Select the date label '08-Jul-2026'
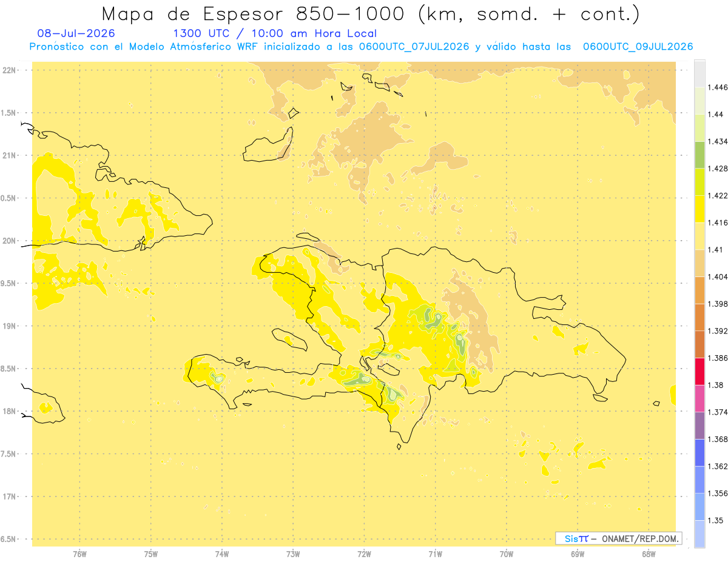The height and width of the screenshot is (562, 728). (x=76, y=33)
